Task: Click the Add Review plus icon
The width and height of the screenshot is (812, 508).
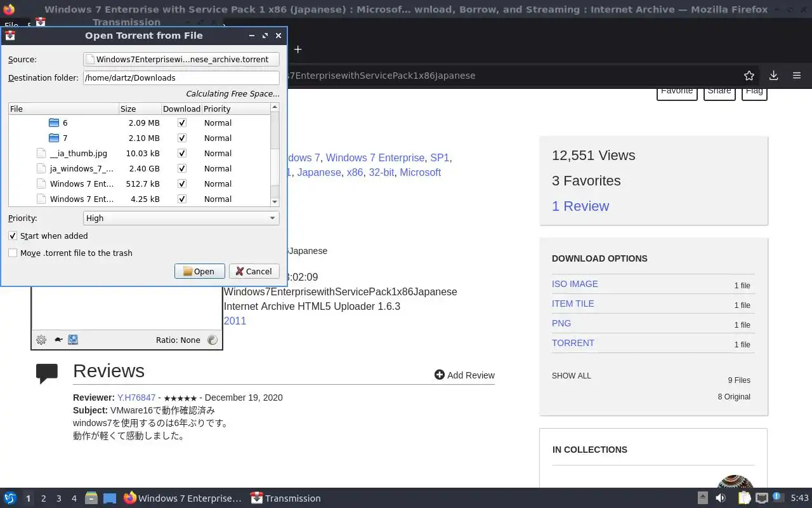Action: tap(439, 375)
